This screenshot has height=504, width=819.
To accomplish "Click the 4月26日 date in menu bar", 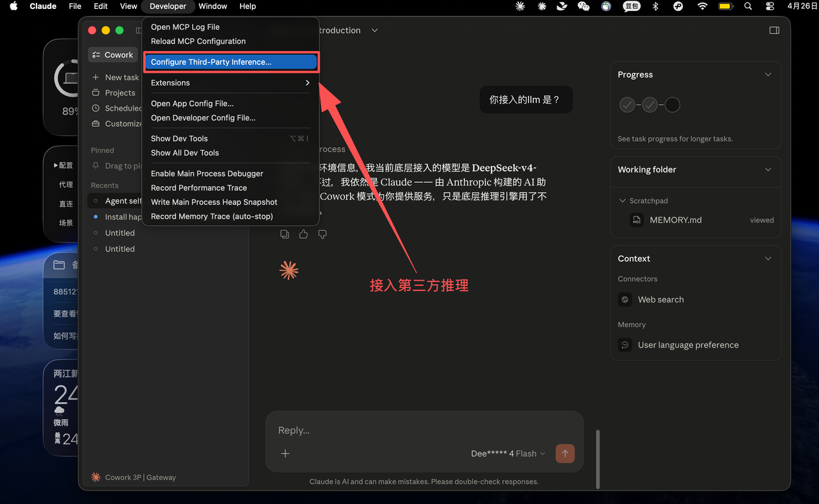I will coord(802,6).
